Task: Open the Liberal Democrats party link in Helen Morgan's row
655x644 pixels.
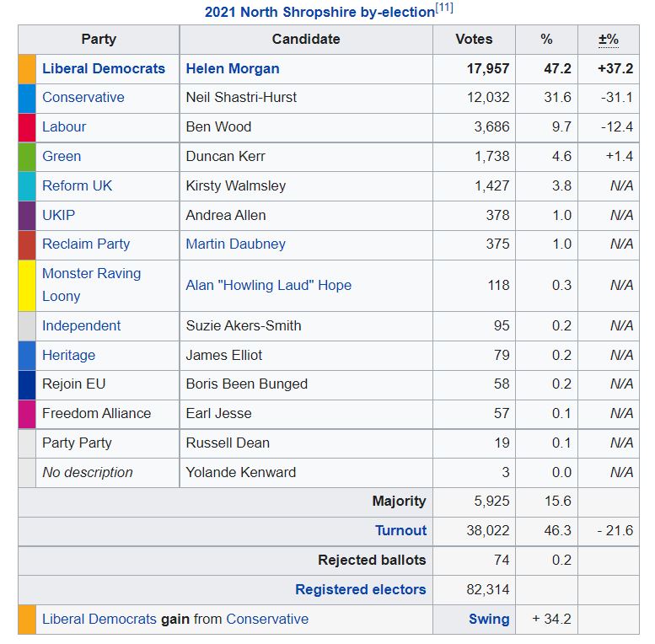Action: [104, 68]
